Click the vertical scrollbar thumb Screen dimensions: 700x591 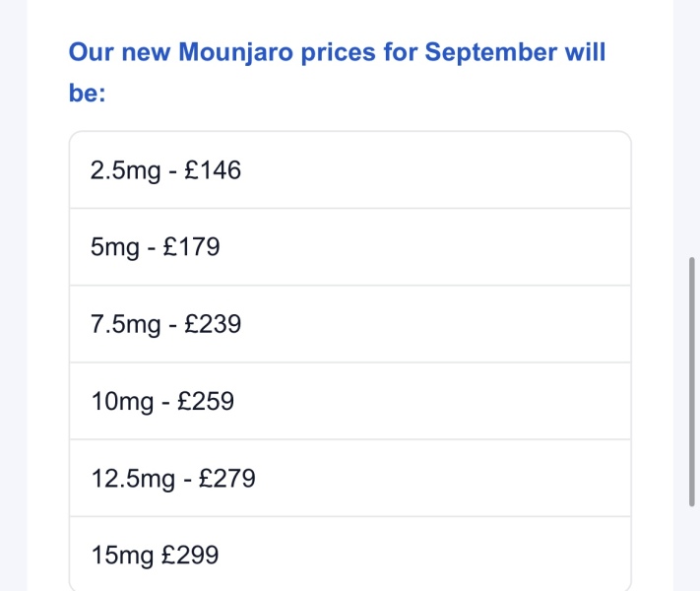(694, 383)
